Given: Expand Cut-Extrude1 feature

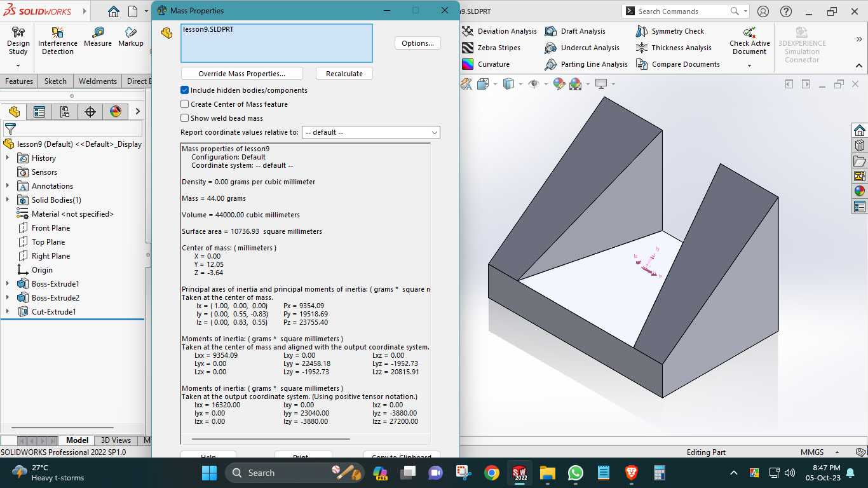Looking at the screenshot, I should coord(8,312).
